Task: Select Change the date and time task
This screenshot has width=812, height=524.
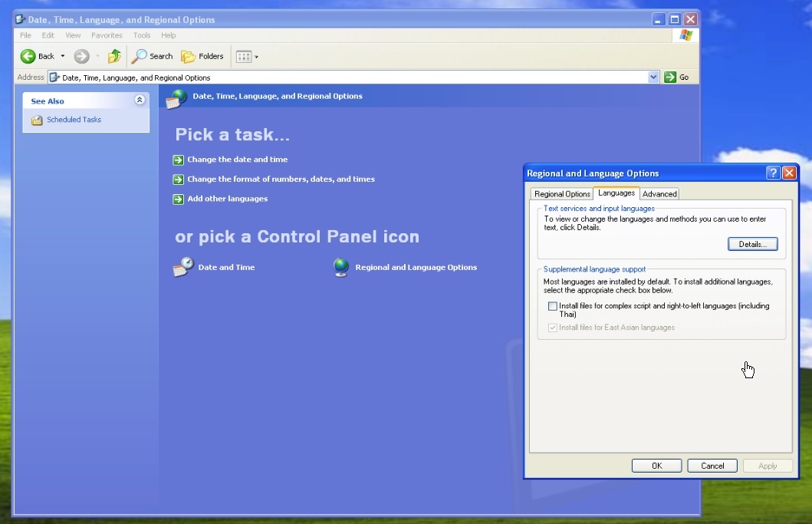Action: tap(237, 159)
